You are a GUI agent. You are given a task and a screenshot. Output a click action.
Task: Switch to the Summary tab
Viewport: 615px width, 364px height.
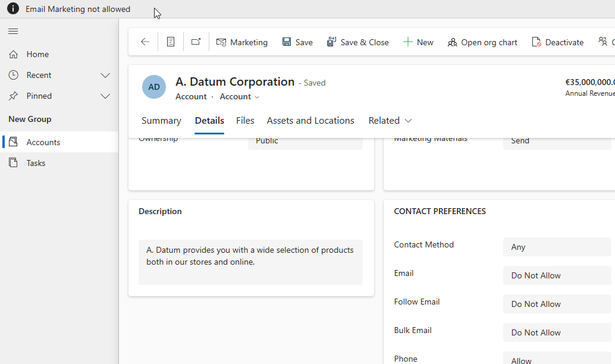tap(161, 120)
